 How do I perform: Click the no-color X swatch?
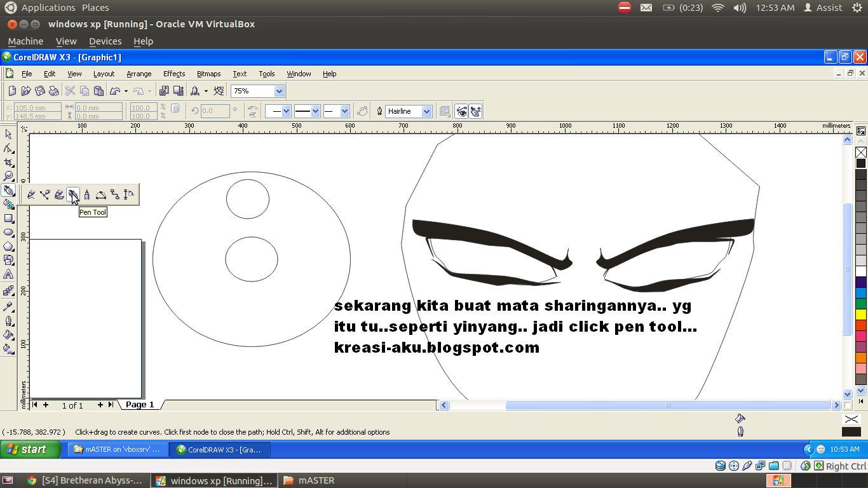[x=861, y=152]
